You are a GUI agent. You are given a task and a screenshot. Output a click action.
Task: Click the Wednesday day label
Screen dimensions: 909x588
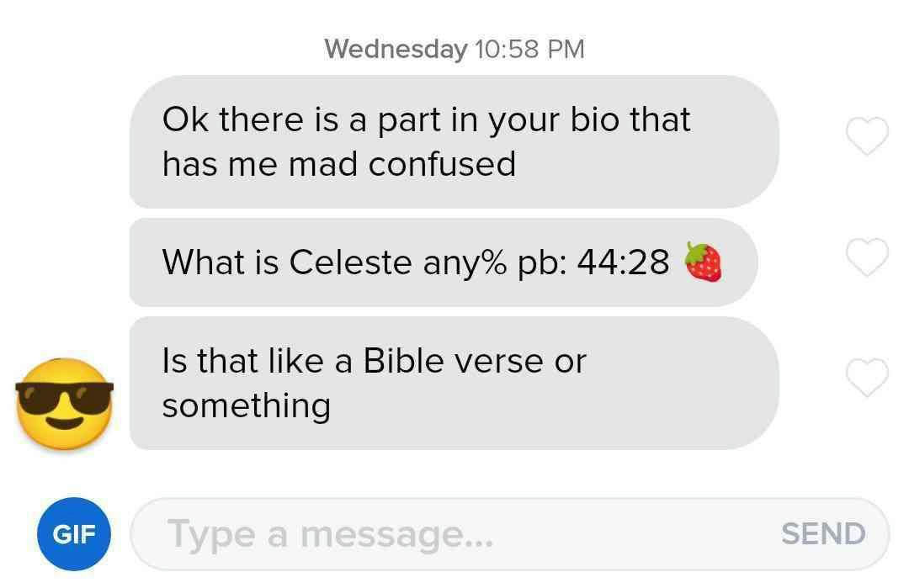click(x=396, y=49)
